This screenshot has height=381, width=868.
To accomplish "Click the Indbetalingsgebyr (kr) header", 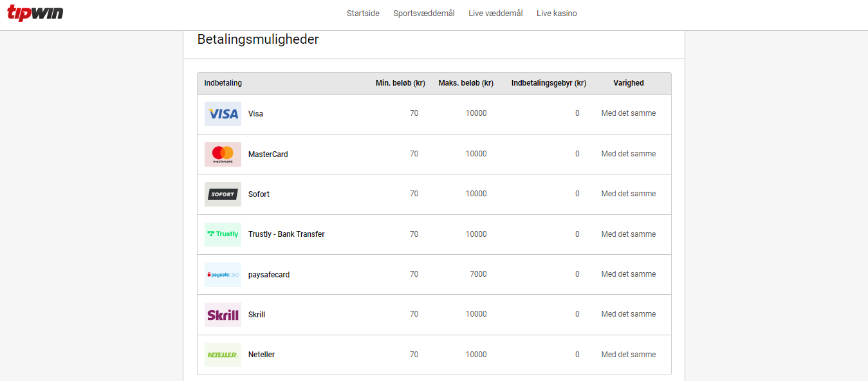I will coord(549,83).
